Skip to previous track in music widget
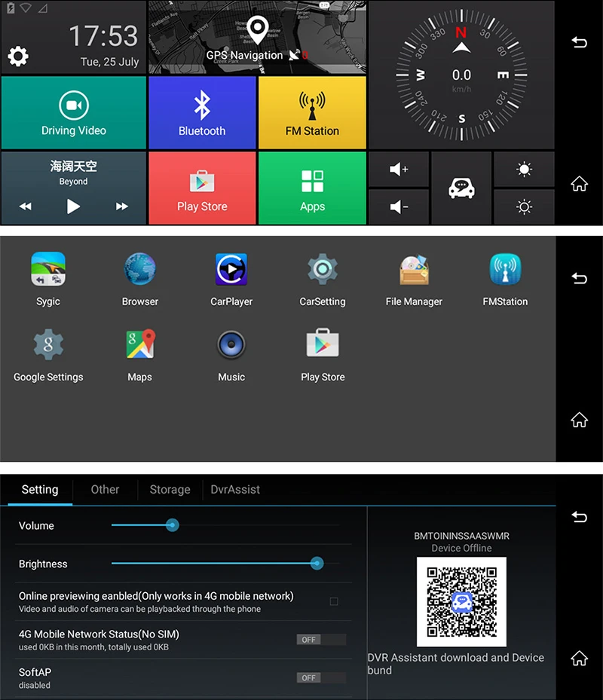This screenshot has height=700, width=603. tap(26, 206)
